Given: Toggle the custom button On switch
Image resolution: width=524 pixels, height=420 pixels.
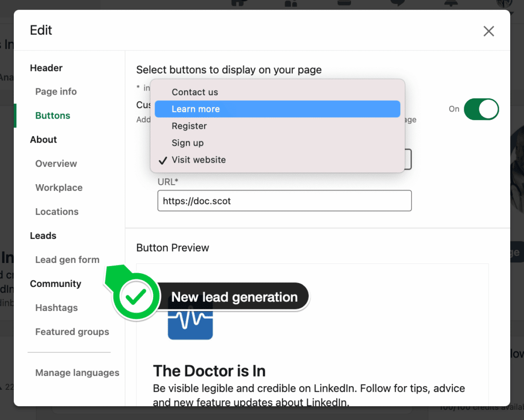Looking at the screenshot, I should (481, 109).
